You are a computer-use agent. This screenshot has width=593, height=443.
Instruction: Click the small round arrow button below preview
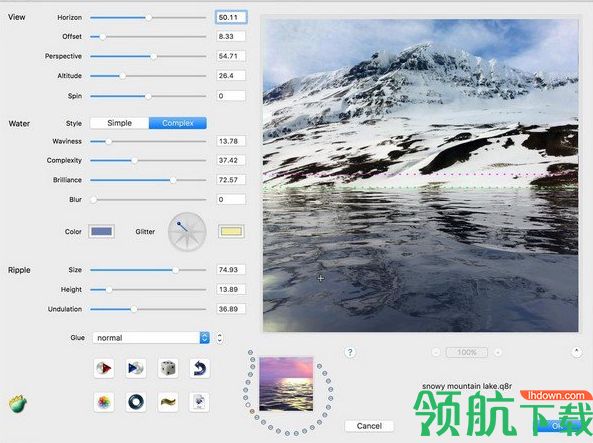click(576, 352)
